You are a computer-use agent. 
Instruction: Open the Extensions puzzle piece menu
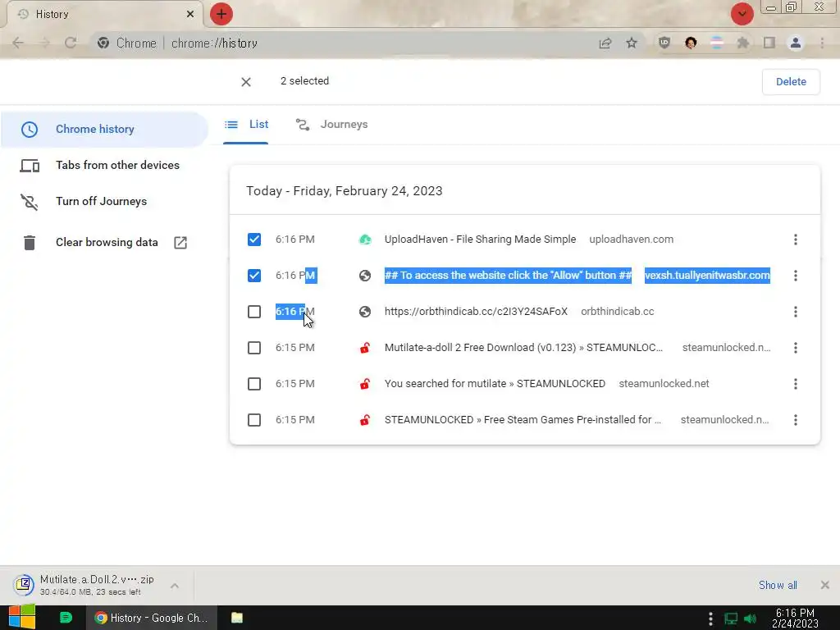click(742, 43)
